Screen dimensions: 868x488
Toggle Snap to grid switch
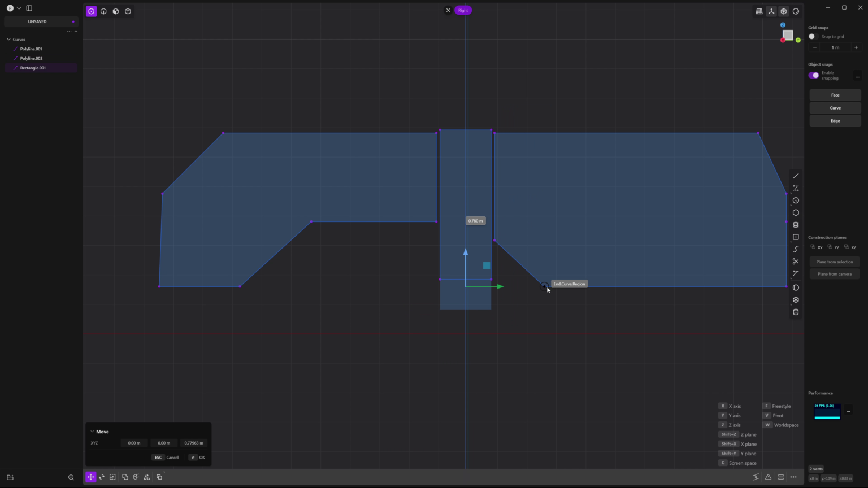click(813, 36)
